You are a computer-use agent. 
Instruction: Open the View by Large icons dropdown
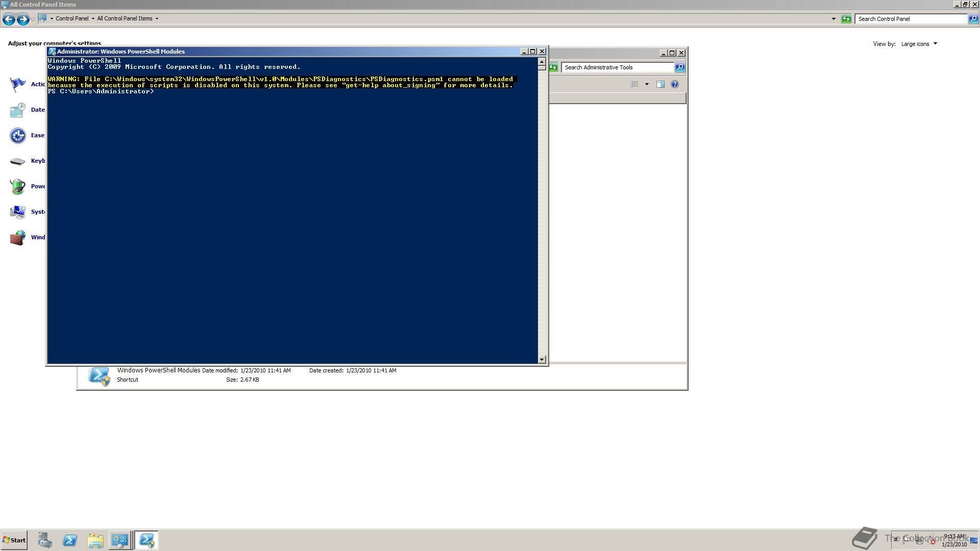tap(919, 44)
